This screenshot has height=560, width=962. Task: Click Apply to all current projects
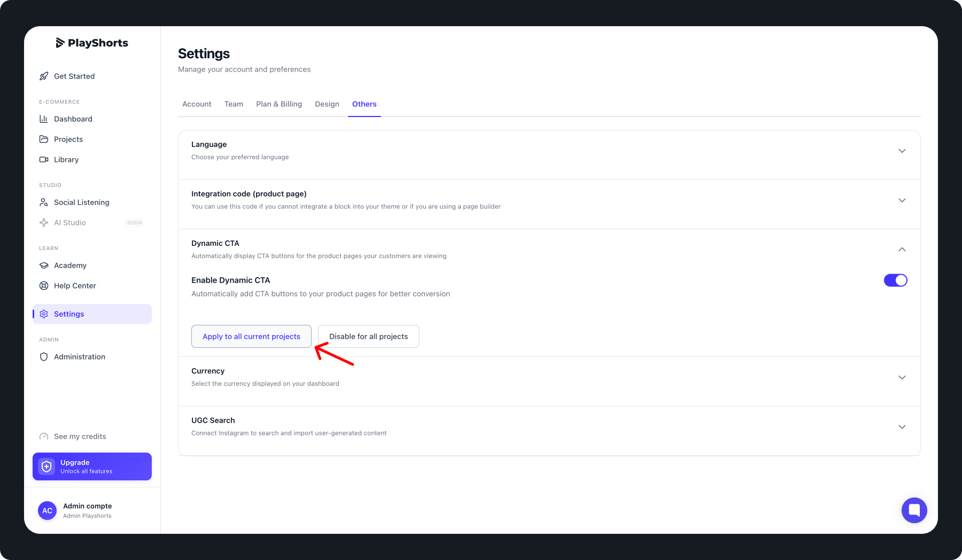coord(251,337)
